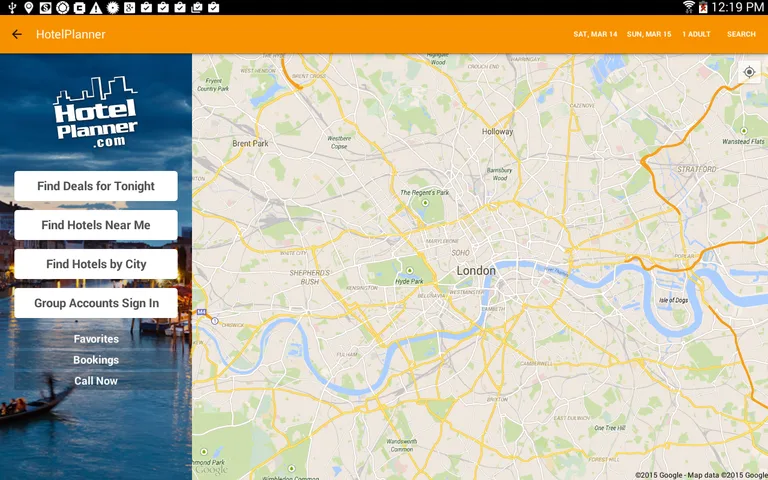The height and width of the screenshot is (480, 768).
Task: Tap the WESTMINSTER map label
Action: click(x=467, y=292)
